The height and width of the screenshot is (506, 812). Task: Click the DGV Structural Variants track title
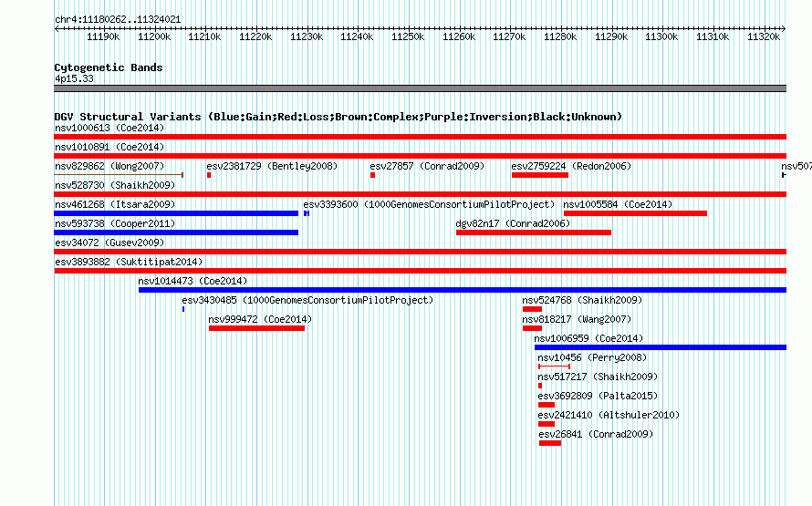coord(338,117)
